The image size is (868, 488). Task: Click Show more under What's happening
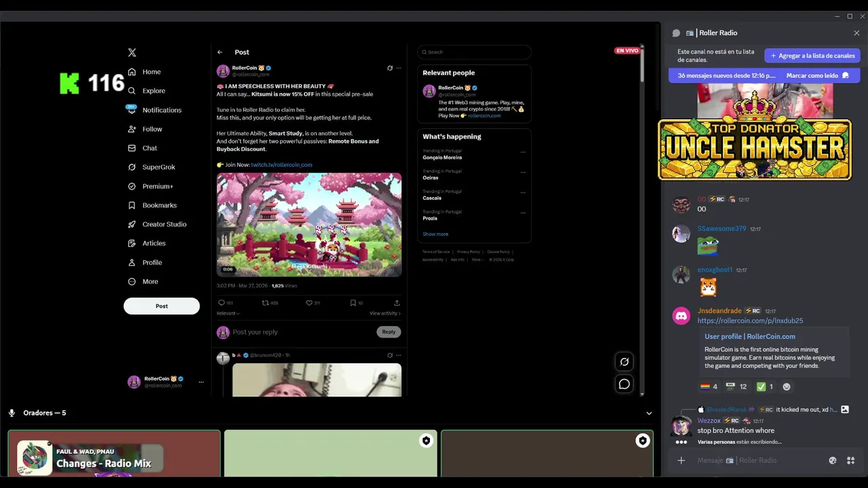pyautogui.click(x=435, y=235)
